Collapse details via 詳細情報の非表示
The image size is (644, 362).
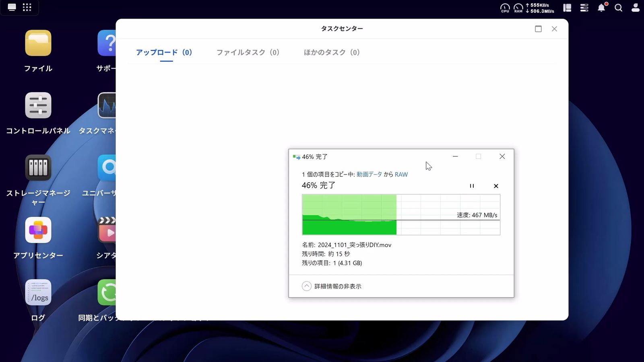point(332,286)
